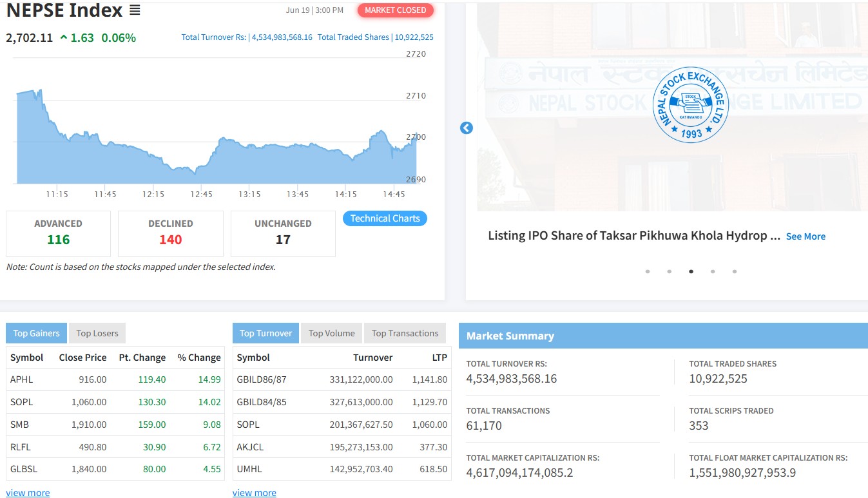868x498 pixels.
Task: Select GBILD86/87 in Top Turnover table
Action: point(262,379)
